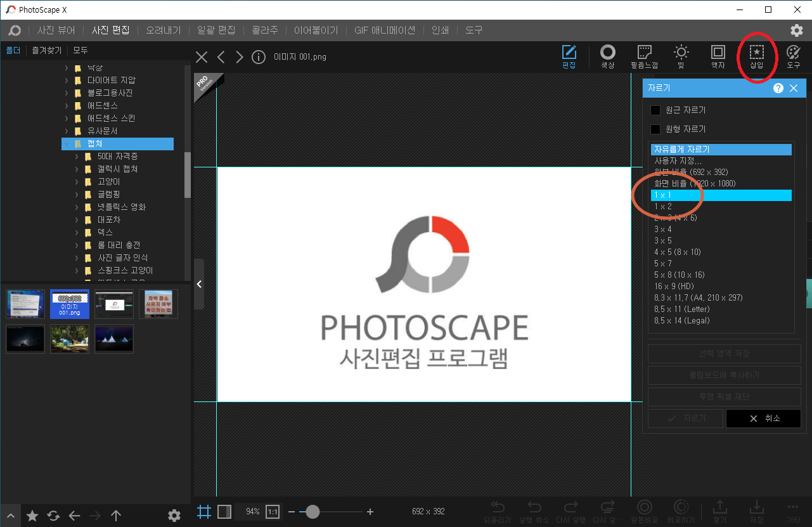
Task: Expand the 50대 자격증 folder
Action: coord(77,156)
